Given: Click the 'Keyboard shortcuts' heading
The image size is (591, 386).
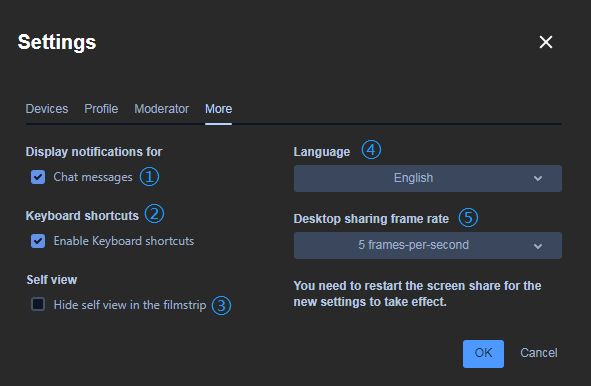Looking at the screenshot, I should [x=82, y=216].
